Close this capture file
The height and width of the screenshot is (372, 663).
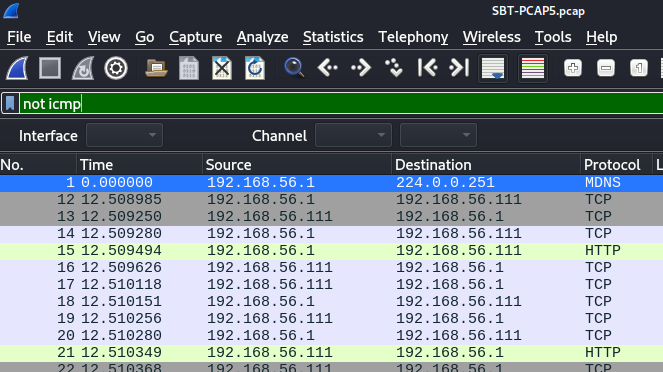222,68
